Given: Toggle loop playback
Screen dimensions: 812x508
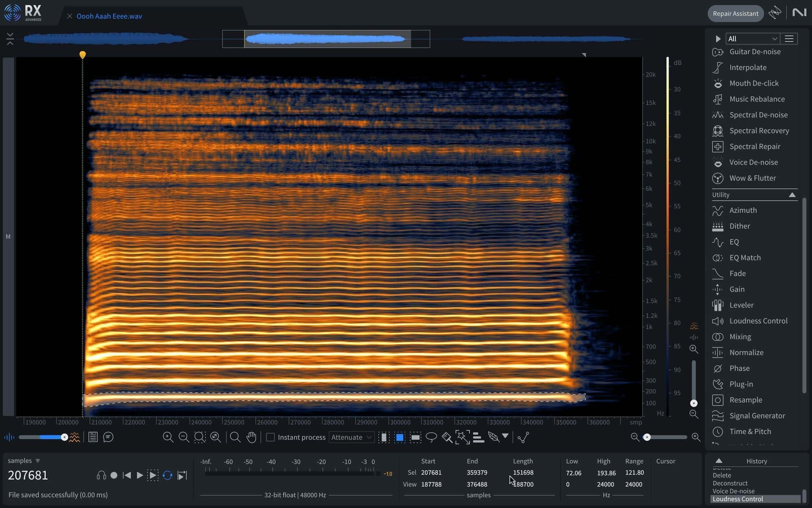Looking at the screenshot, I should [x=167, y=475].
